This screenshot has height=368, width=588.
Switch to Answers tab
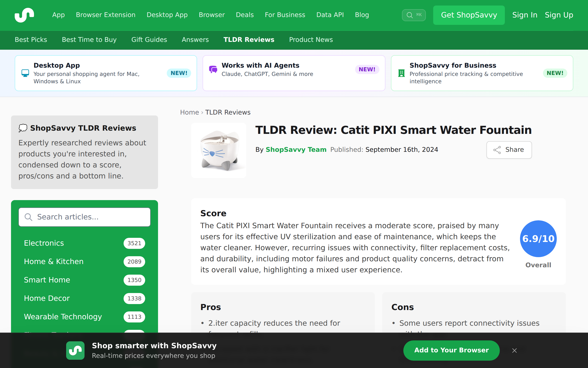[x=195, y=40]
